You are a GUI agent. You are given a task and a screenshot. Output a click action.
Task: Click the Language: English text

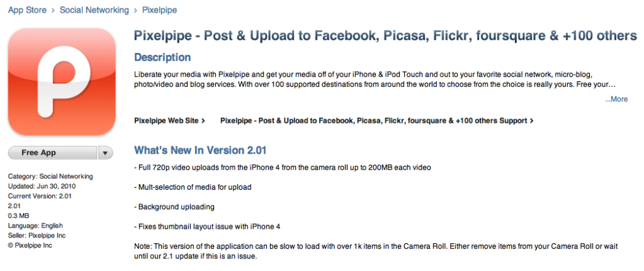tap(35, 226)
